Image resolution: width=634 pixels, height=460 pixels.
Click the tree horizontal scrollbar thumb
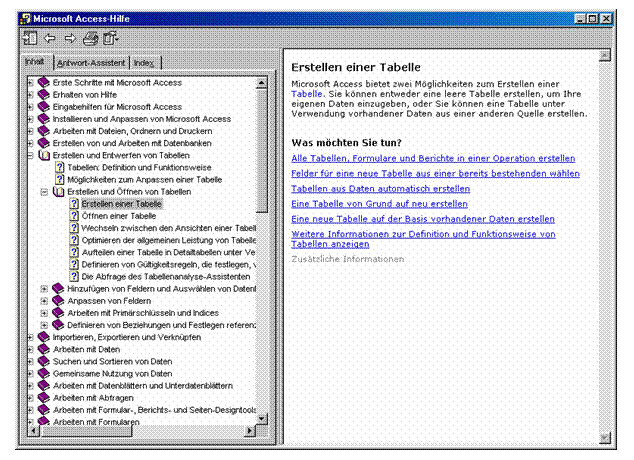coord(86,431)
